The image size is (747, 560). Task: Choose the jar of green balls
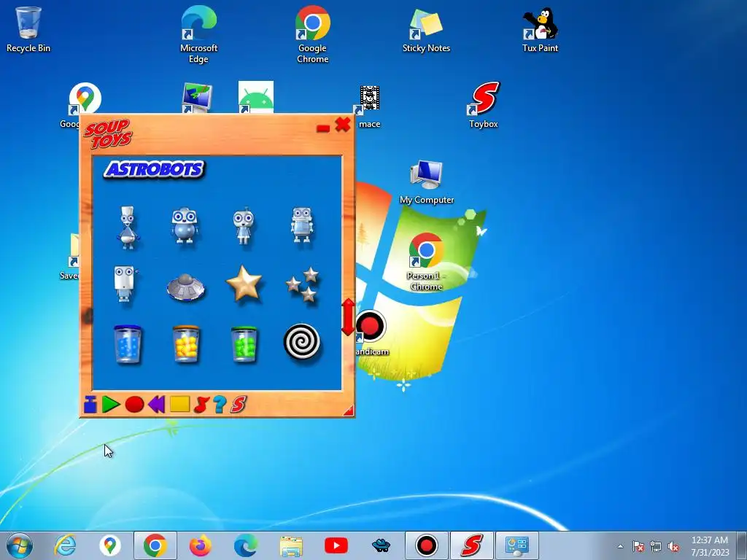click(244, 344)
